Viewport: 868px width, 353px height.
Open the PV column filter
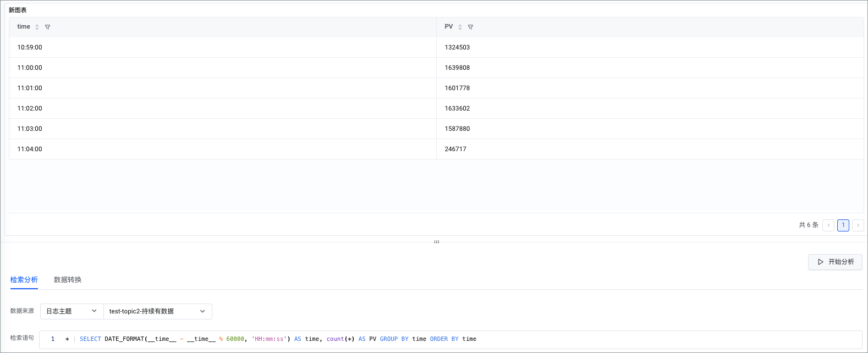coord(470,27)
